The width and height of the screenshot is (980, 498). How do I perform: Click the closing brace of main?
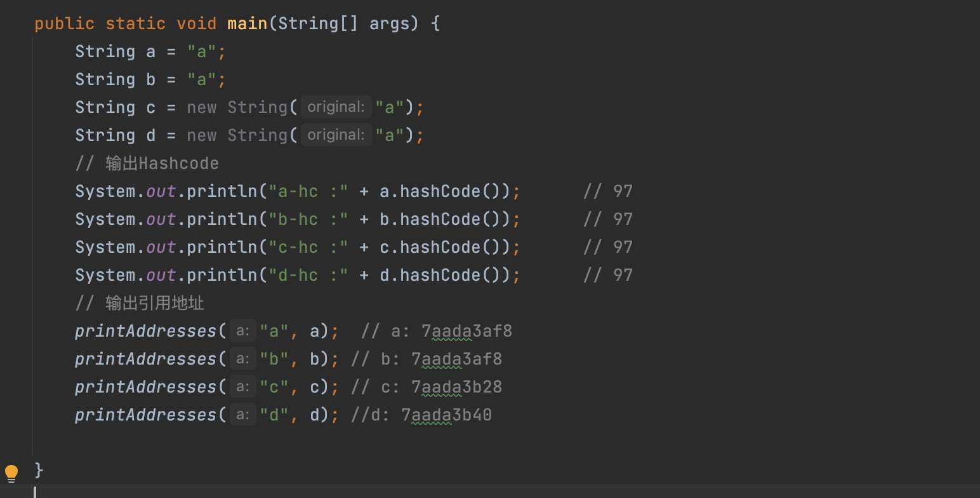39,470
